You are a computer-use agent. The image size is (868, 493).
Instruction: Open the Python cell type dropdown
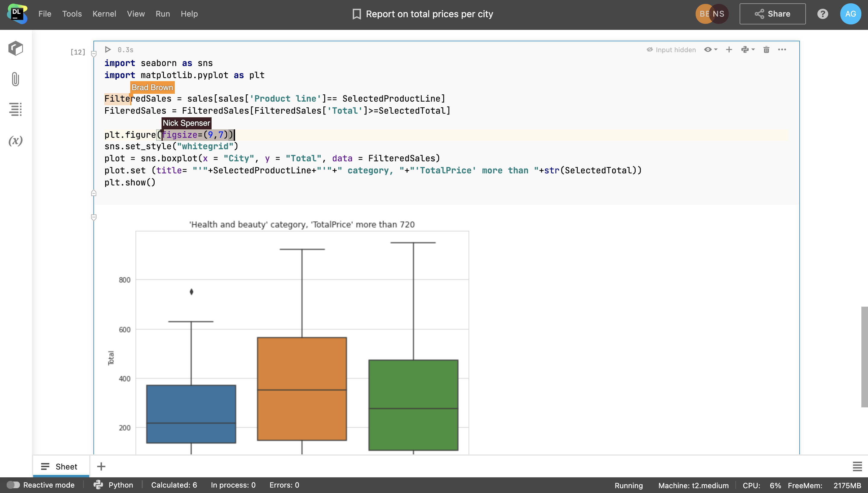point(747,50)
